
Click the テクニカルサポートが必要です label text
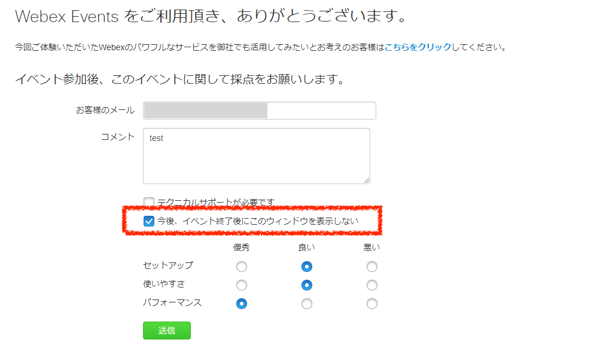[216, 203]
